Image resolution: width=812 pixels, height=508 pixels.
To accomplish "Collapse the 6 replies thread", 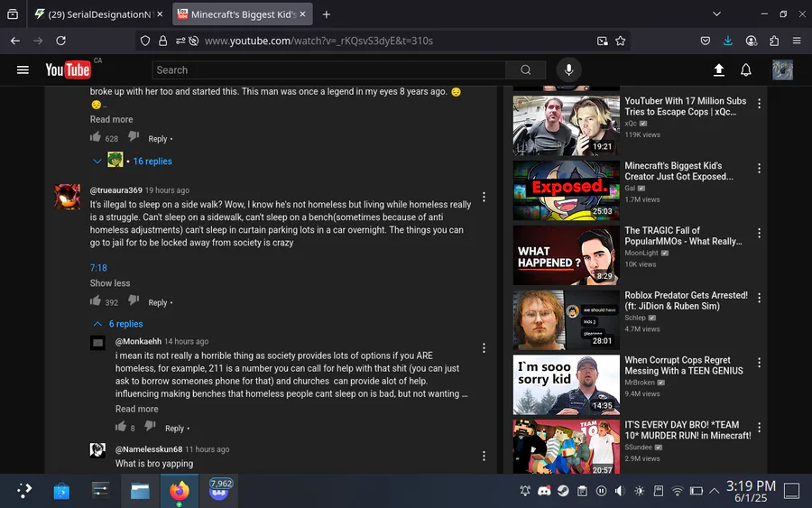I will click(125, 324).
